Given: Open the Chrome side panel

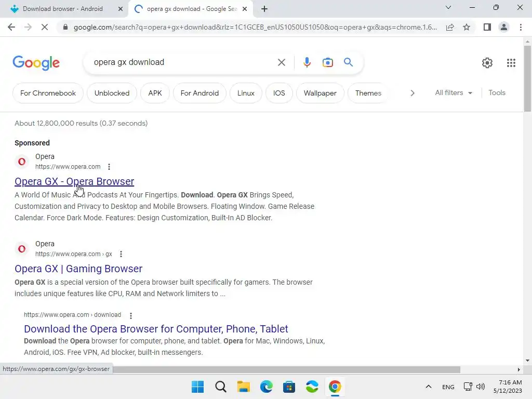Looking at the screenshot, I should (487, 27).
